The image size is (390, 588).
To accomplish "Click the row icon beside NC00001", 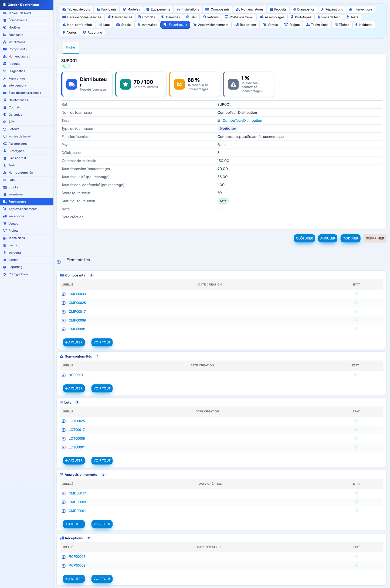I will coord(64,375).
